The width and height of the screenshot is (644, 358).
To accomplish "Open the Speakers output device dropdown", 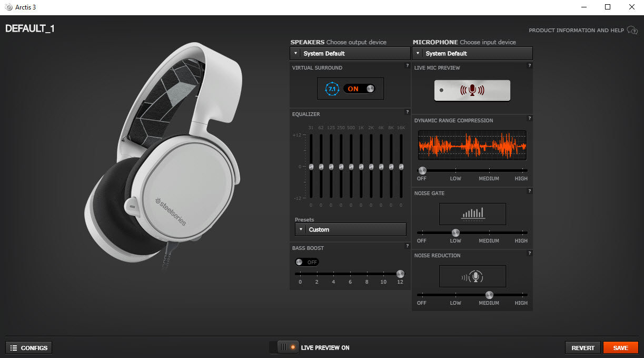I will (350, 53).
